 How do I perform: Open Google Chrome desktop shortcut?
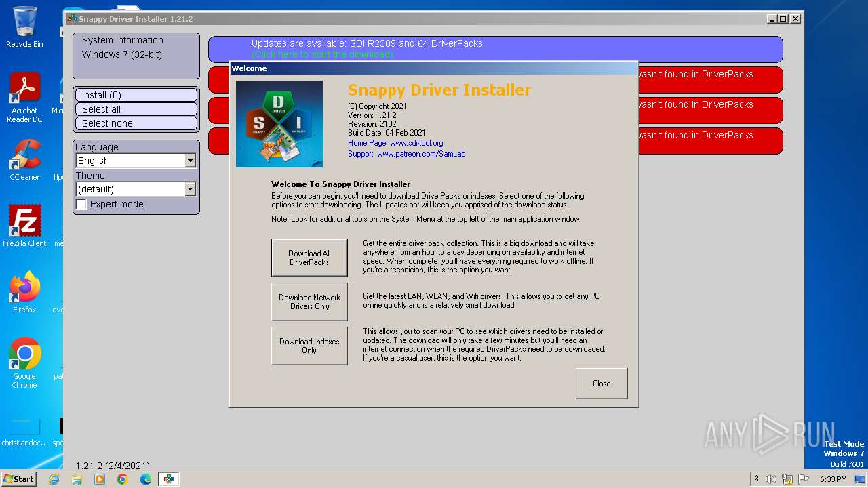24,363
